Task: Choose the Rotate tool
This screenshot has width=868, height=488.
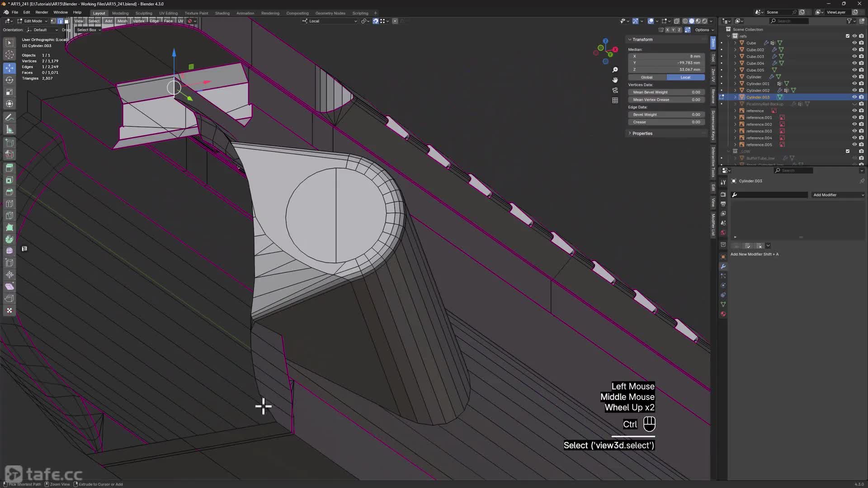Action: (9, 80)
